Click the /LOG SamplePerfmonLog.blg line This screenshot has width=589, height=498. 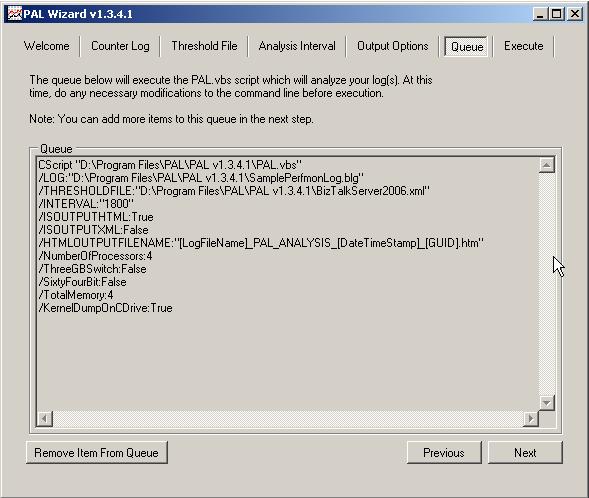click(201, 178)
